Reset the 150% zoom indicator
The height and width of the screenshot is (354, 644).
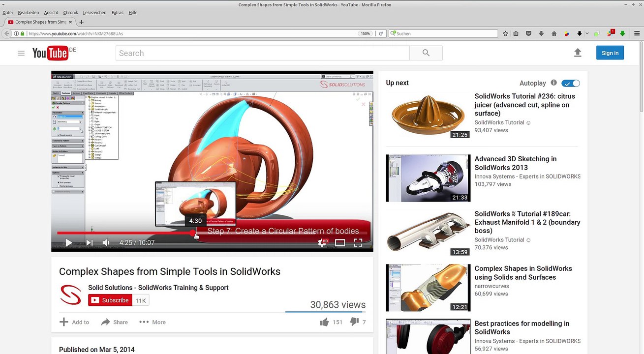(365, 33)
